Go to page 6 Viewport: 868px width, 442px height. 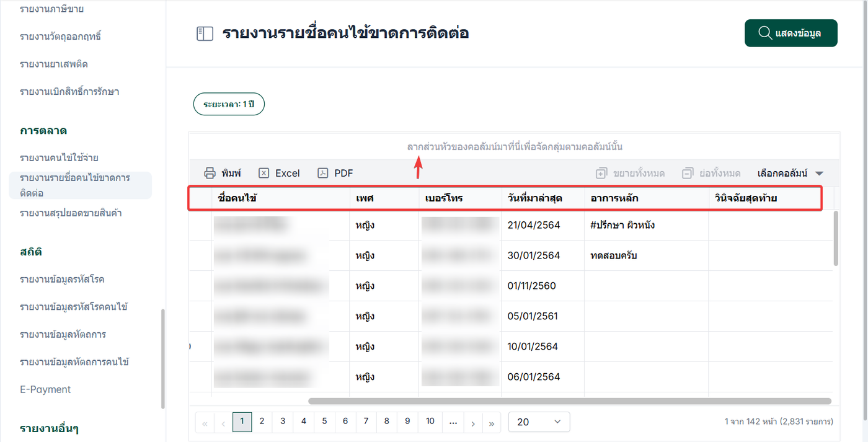pos(345,422)
